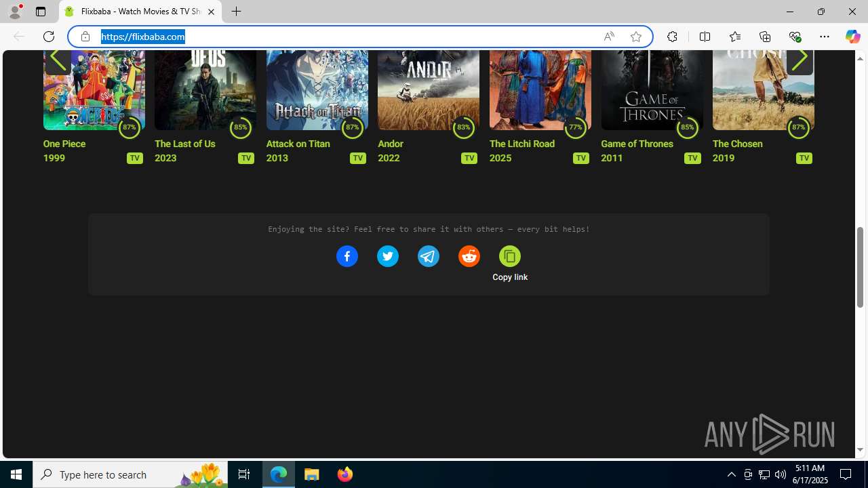Go to previous shows in carousel
The width and height of the screenshot is (868, 488).
coord(58,61)
